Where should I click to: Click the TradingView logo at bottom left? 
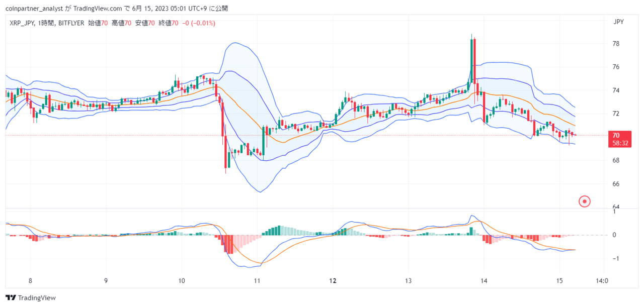click(x=31, y=297)
